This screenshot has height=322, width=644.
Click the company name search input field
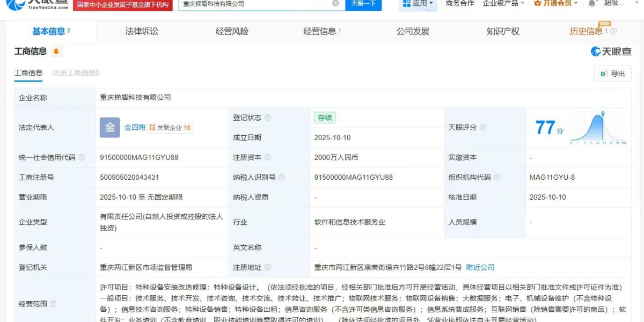(x=255, y=3)
